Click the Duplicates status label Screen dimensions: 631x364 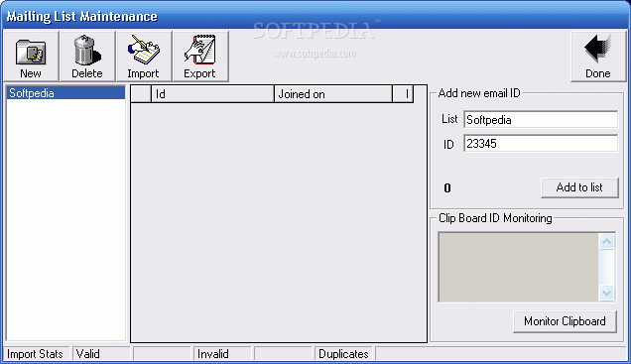coord(343,354)
